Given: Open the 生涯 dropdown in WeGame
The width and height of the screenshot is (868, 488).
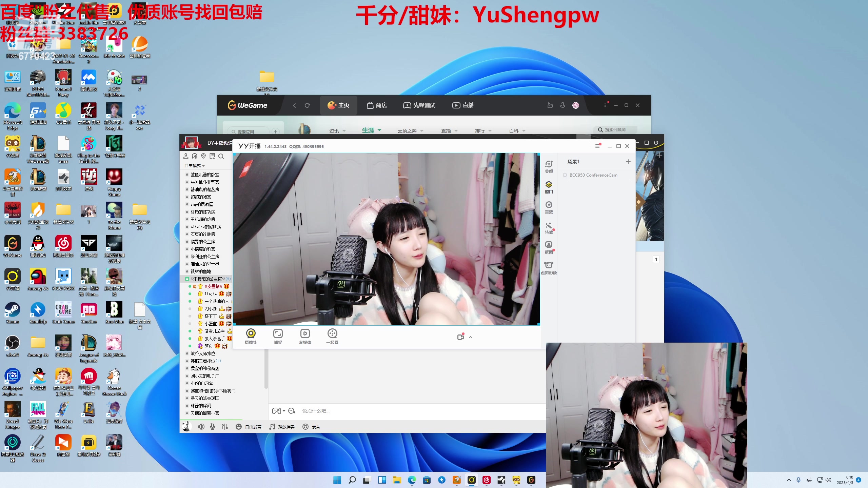Looking at the screenshot, I should click(x=372, y=130).
